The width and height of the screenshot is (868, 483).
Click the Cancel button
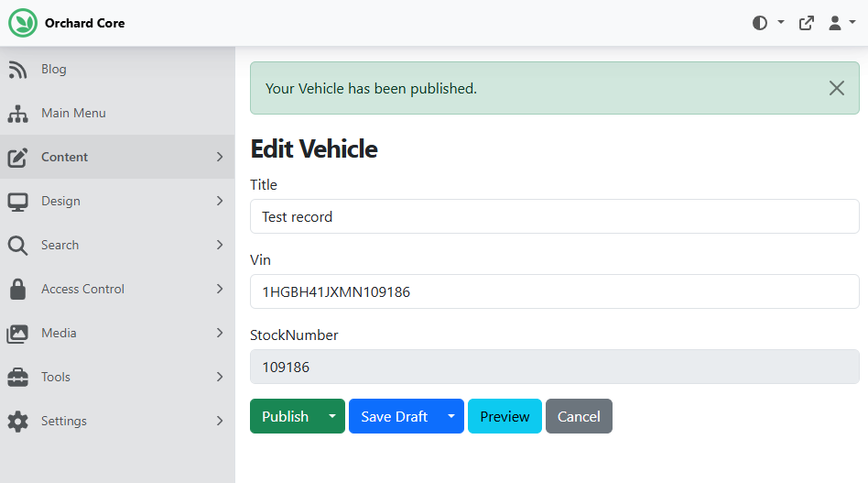pos(579,416)
